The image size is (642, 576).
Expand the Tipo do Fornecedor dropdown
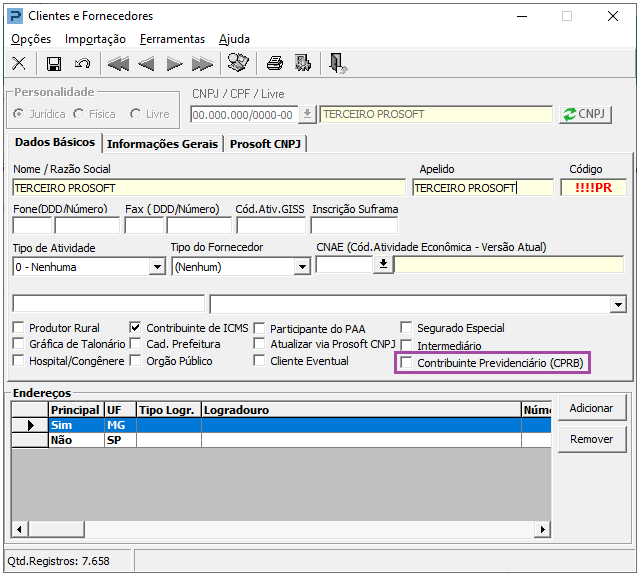coord(302,267)
